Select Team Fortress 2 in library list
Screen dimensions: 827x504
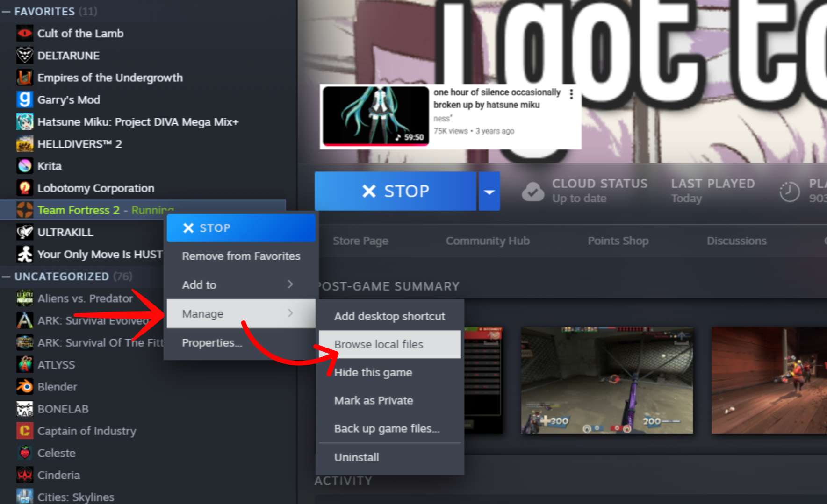[x=143, y=210]
